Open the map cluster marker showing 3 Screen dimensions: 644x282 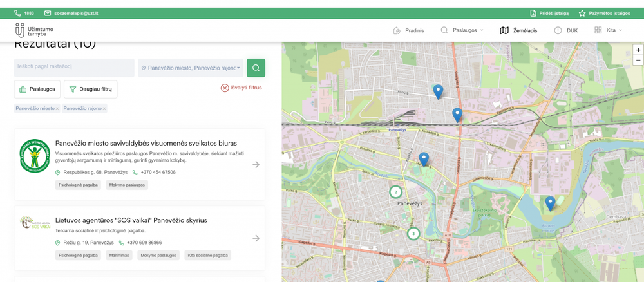413,234
